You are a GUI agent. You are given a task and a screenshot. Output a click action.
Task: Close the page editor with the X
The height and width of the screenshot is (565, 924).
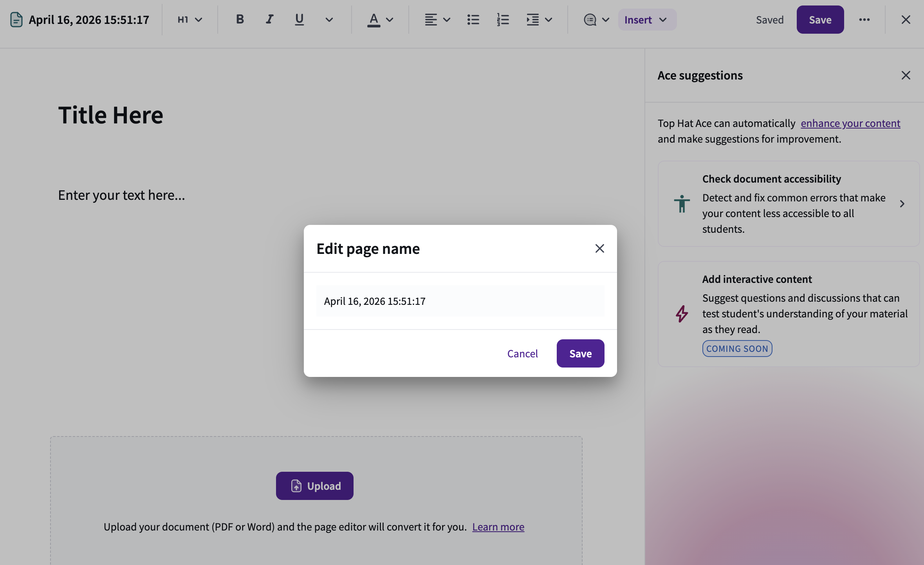point(906,20)
